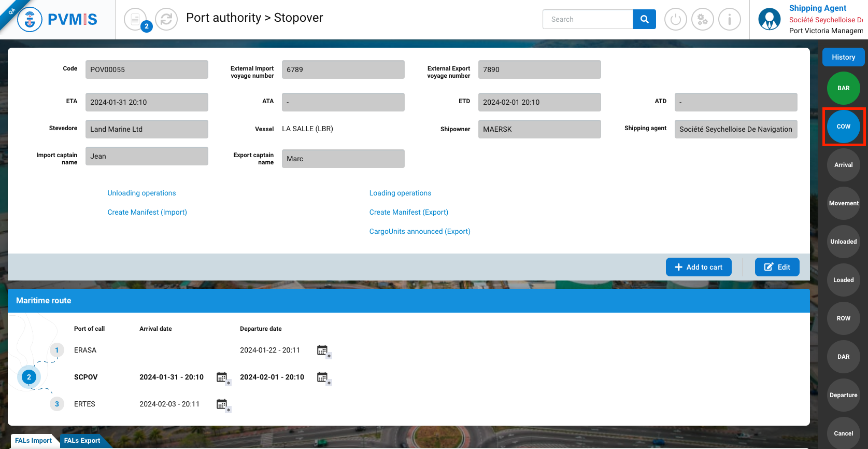Viewport: 868px width, 449px height.
Task: Open the user profile avatar icon
Action: (769, 20)
